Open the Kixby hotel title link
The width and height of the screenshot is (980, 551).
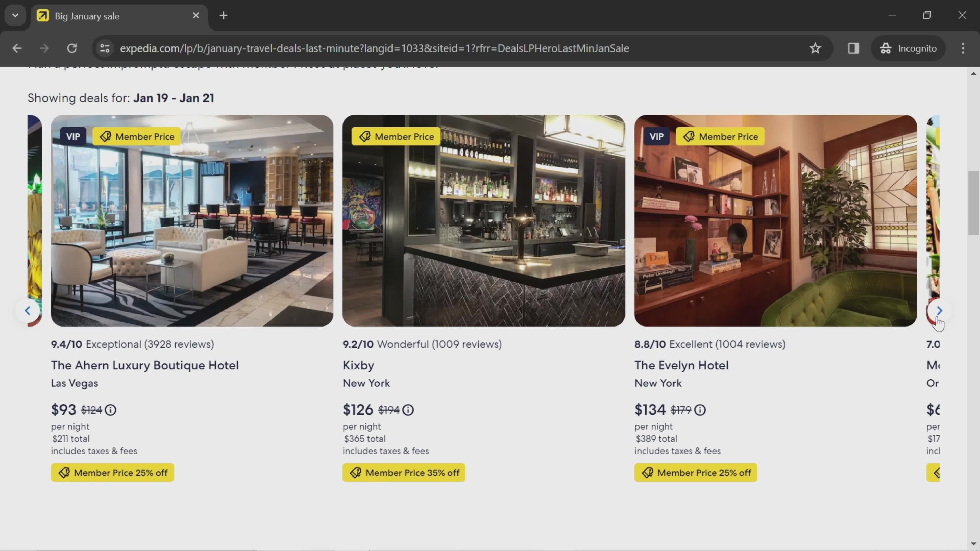358,365
